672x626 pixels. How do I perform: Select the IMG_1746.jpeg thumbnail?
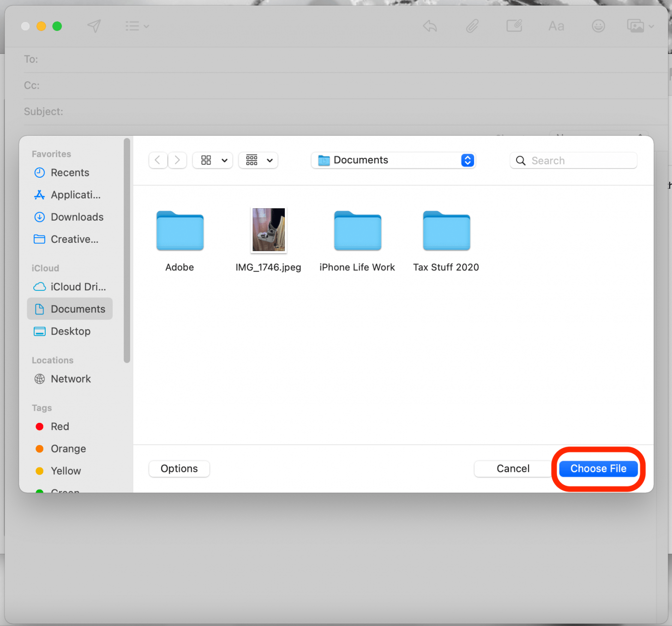pos(268,230)
